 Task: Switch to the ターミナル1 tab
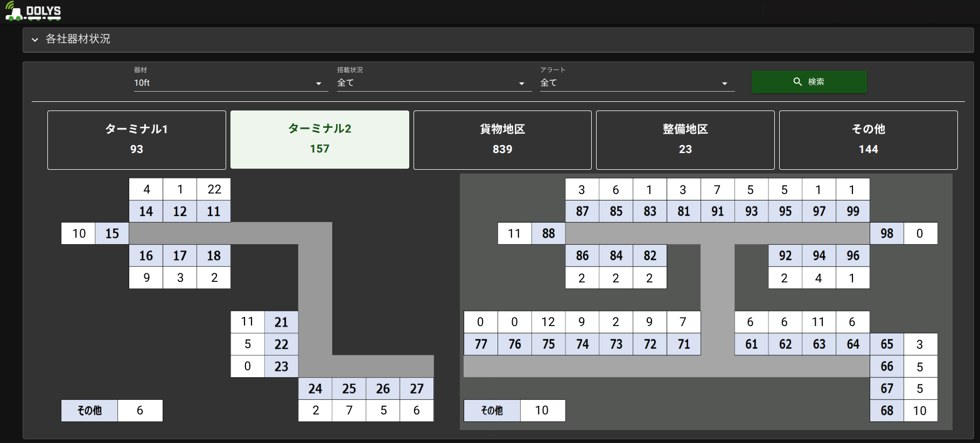(x=137, y=140)
